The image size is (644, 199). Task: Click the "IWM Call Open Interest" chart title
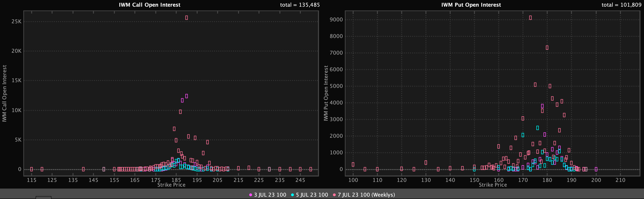(150, 5)
